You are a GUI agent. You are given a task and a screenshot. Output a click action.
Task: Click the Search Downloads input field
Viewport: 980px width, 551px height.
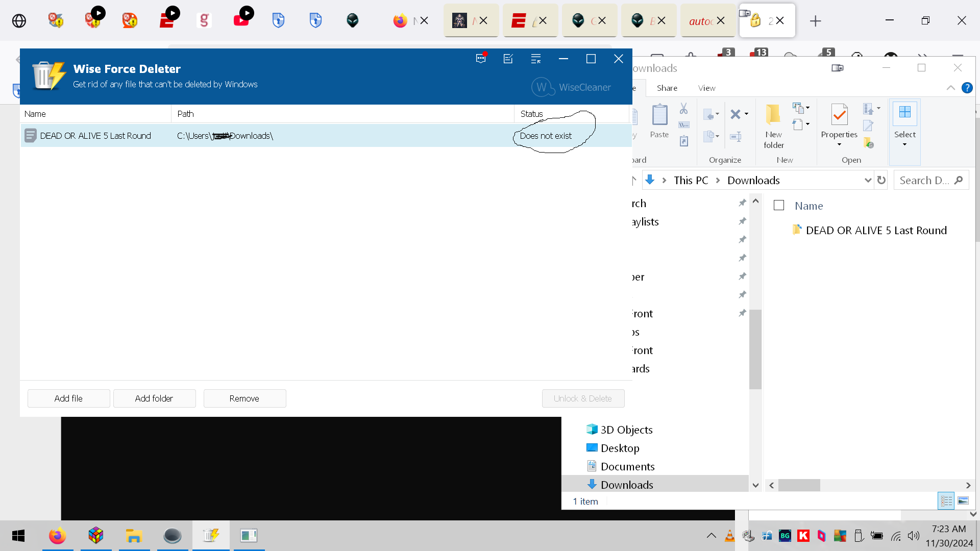click(x=931, y=180)
